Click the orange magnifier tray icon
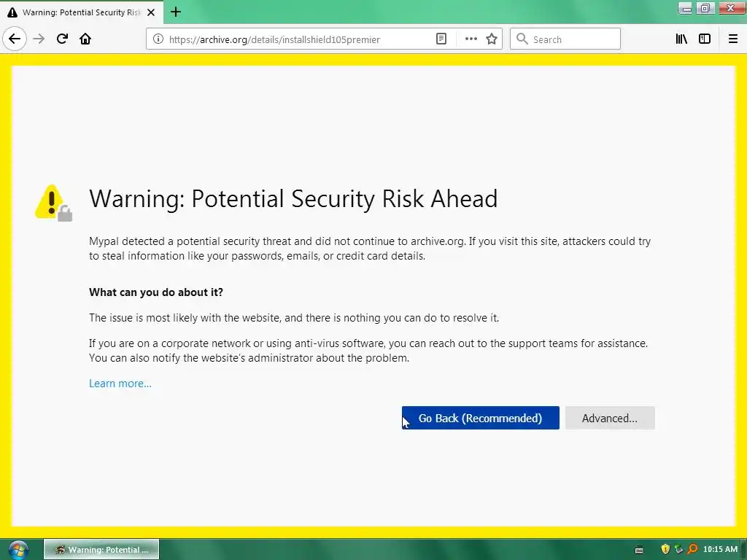Image resolution: width=747 pixels, height=560 pixels. (692, 550)
